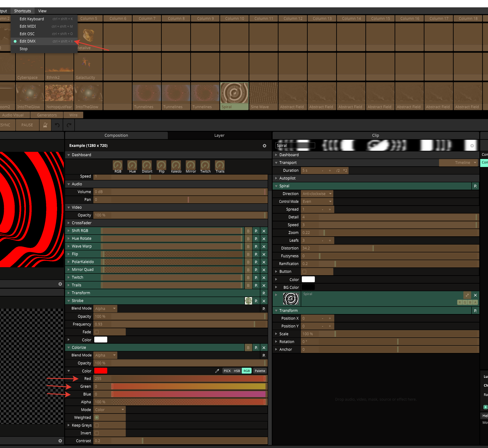Click the metronome tap tempo icon
This screenshot has width=488, height=448.
tap(45, 125)
